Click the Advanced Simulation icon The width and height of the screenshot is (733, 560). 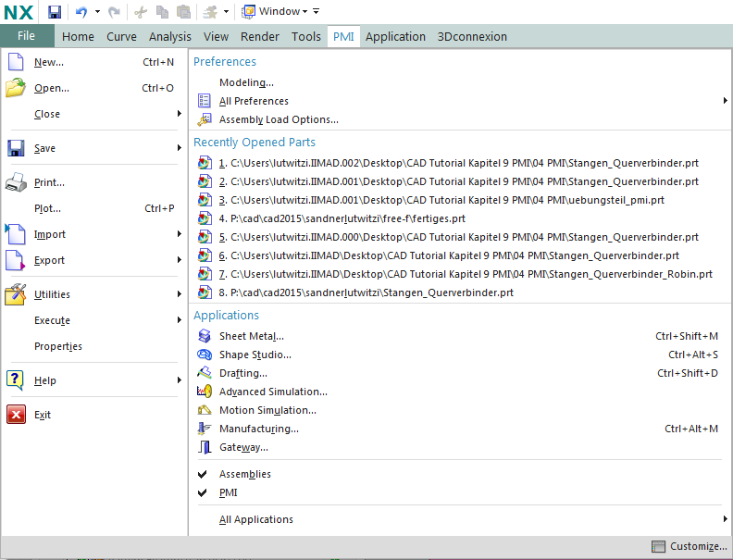tap(205, 392)
